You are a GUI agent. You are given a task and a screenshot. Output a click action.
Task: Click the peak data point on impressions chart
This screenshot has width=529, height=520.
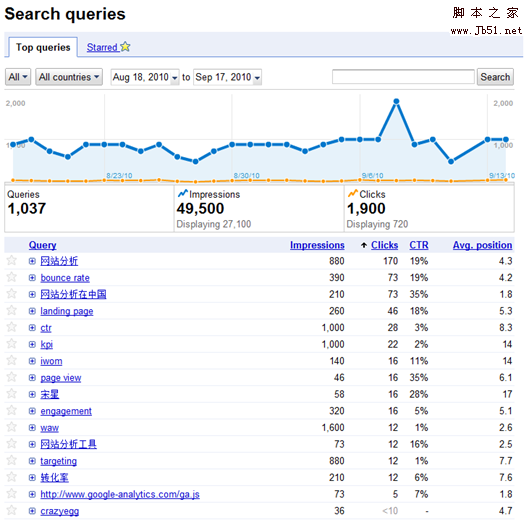tap(397, 101)
